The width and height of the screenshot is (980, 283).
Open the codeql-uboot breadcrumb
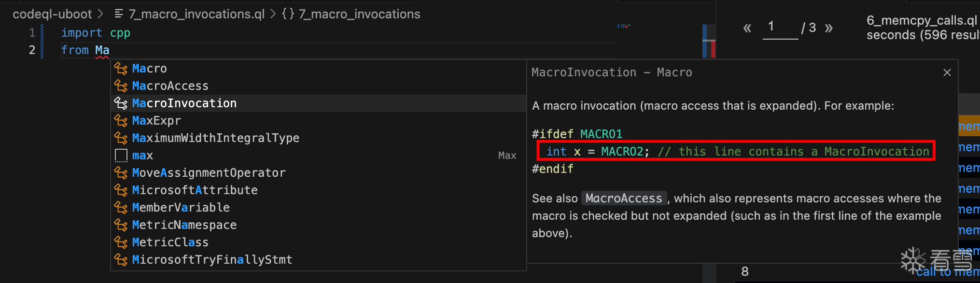(52, 14)
